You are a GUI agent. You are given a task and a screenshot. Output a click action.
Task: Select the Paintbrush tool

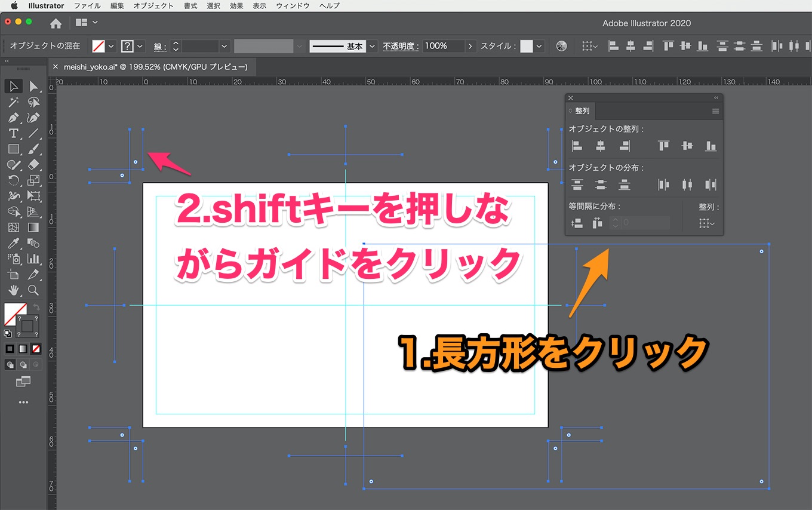pos(33,149)
